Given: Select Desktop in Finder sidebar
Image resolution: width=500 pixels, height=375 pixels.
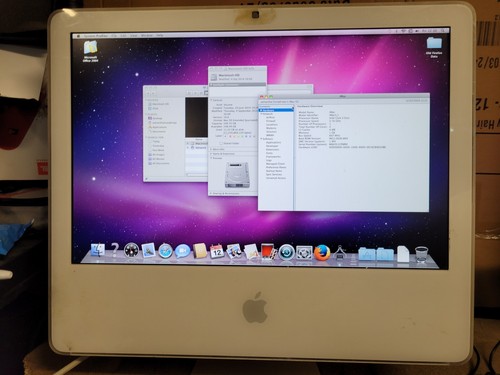Looking at the screenshot, I should point(155,118).
